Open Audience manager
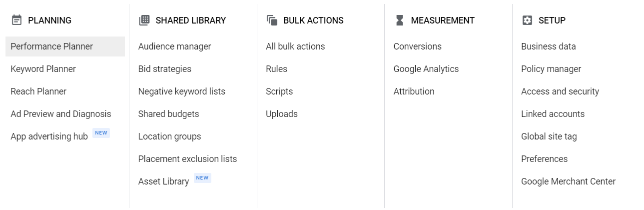Viewport: 644px width, 210px height. click(175, 46)
